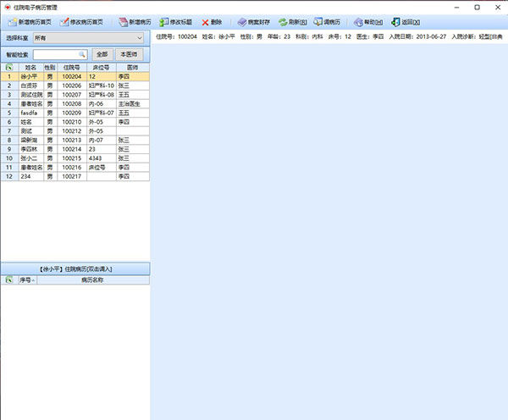Click 新增病历首页 toolbar icon
Image resolution: width=508 pixels, height=420 pixels.
[x=11, y=21]
